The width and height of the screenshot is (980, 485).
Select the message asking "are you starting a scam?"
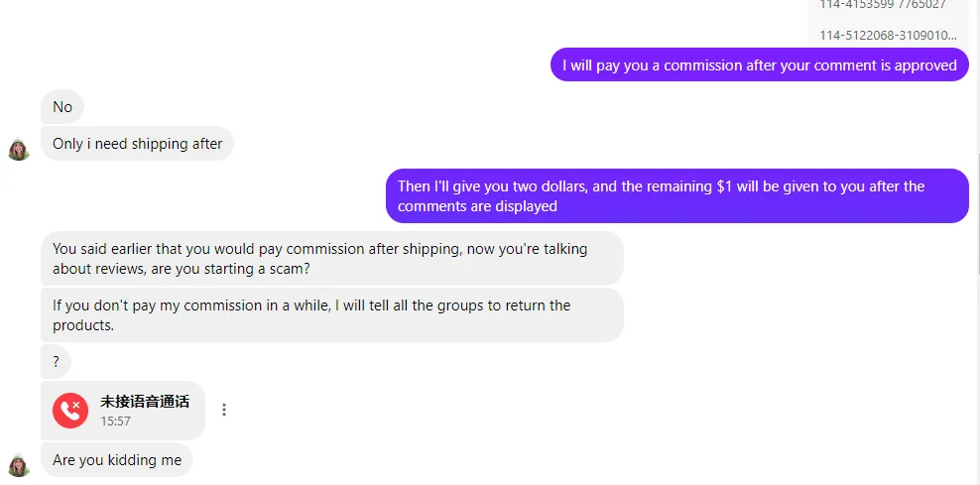(332, 259)
